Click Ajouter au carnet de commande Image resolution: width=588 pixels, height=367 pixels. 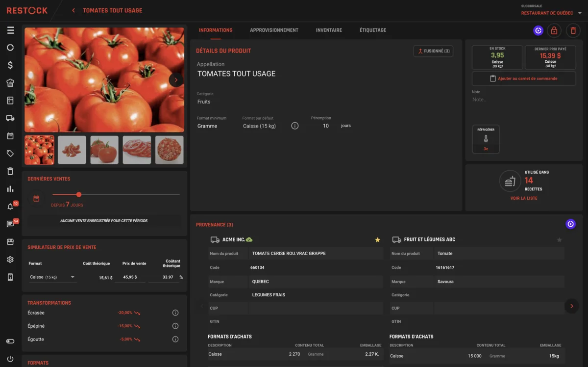click(x=524, y=79)
